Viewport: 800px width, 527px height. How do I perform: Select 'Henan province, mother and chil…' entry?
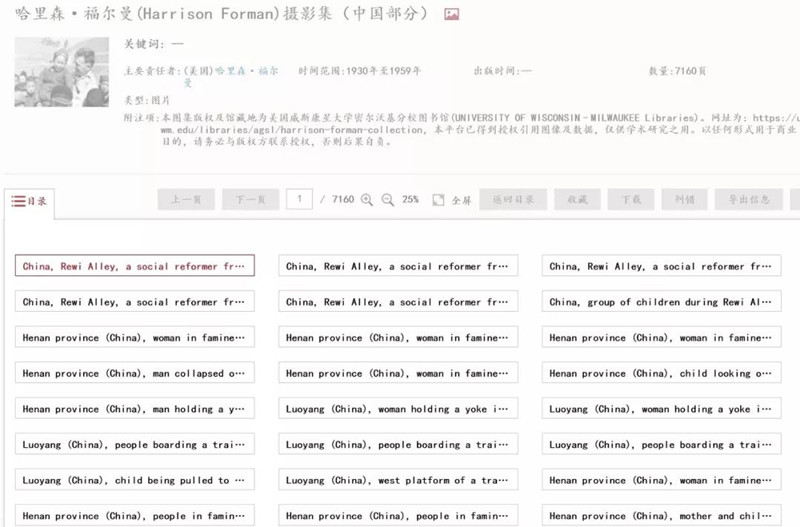[661, 516]
